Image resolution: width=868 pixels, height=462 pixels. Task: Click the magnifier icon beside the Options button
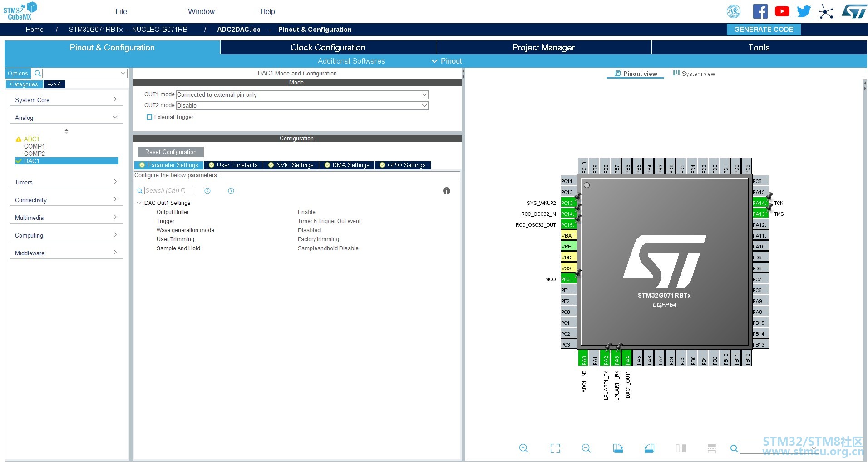[x=38, y=73]
